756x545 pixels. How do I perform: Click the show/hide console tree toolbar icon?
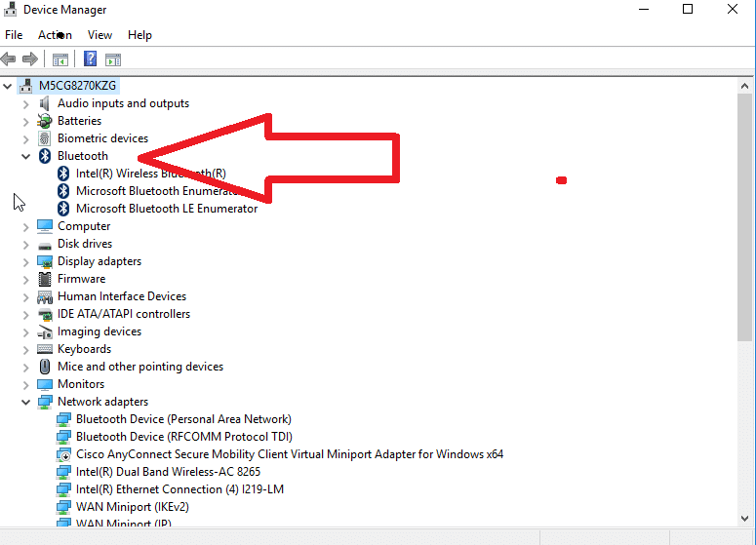pos(60,59)
